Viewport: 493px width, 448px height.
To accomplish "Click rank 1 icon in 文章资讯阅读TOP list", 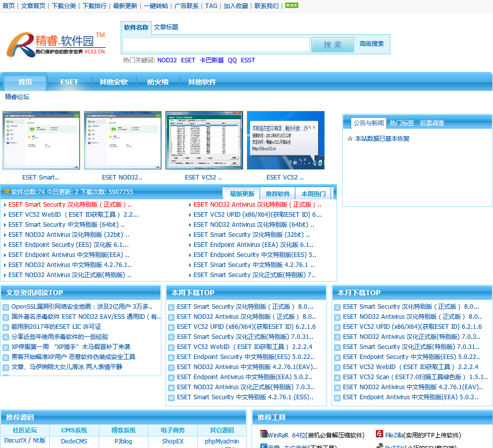I will pos(6,307).
